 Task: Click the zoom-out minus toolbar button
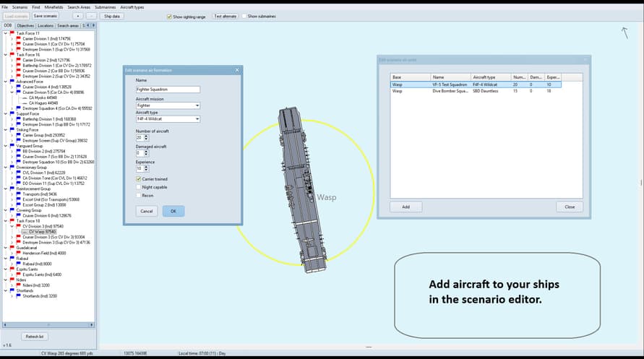click(x=91, y=16)
